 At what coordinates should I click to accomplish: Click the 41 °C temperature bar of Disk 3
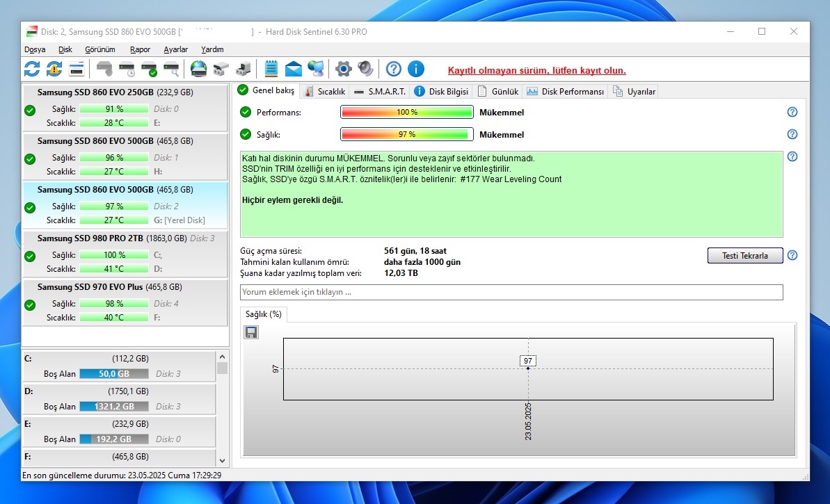click(x=114, y=268)
